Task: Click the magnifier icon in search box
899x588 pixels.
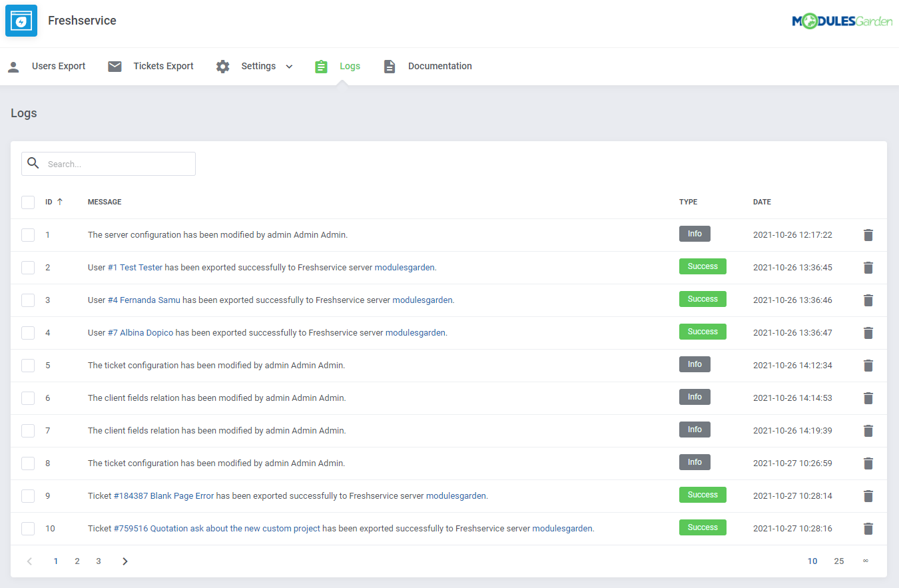Action: pos(33,163)
